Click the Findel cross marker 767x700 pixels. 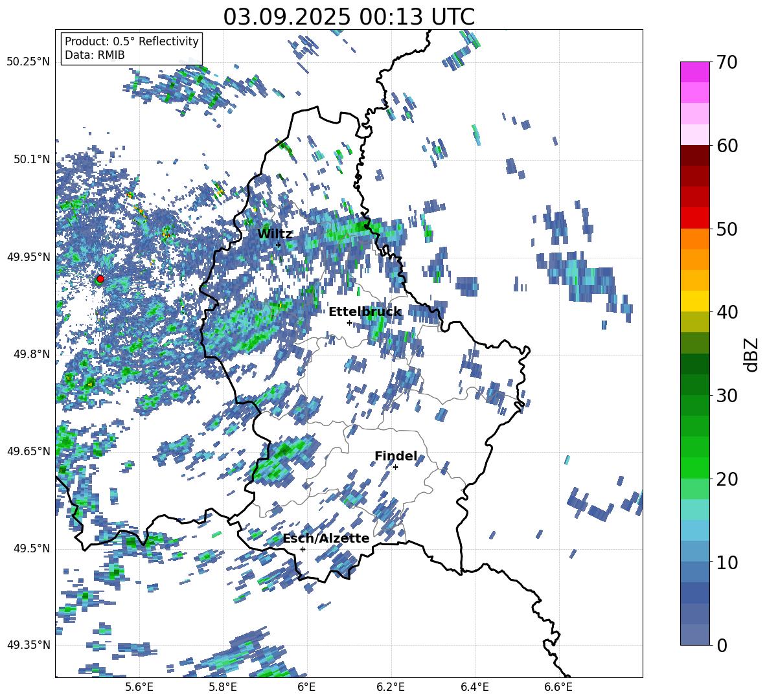click(x=395, y=468)
